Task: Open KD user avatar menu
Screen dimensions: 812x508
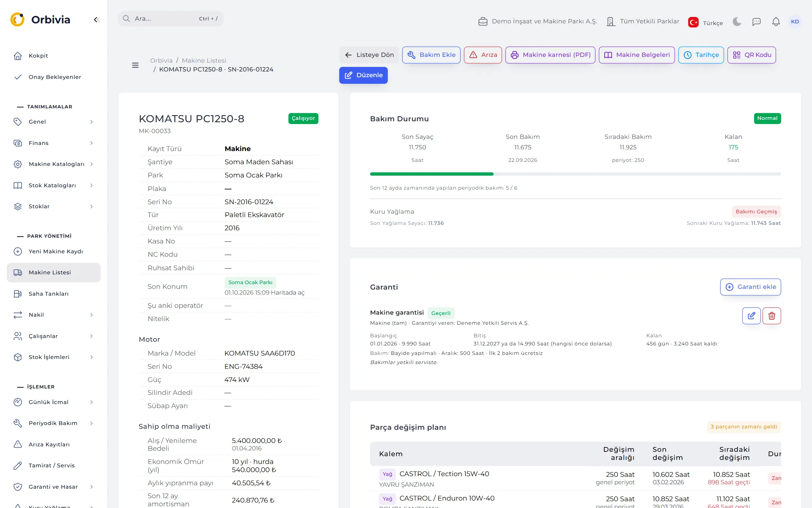Action: [x=795, y=22]
